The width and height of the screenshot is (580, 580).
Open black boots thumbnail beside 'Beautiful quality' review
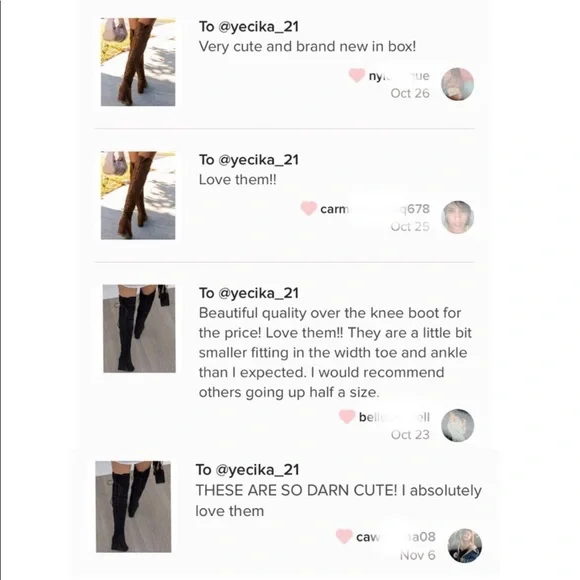click(139, 328)
